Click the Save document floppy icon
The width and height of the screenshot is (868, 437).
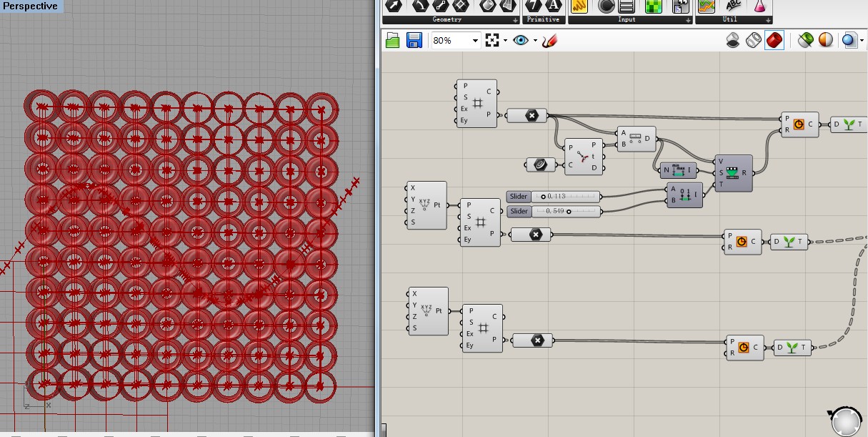[414, 41]
